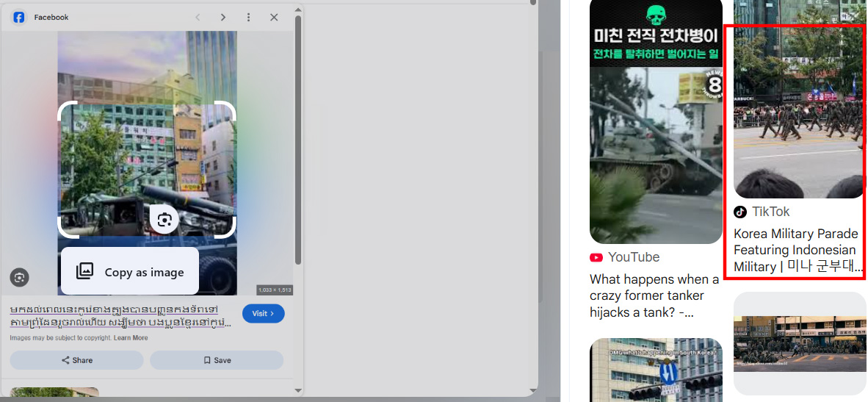Choose Copy as image
Viewport: 868px width, 402px height.
(x=130, y=271)
